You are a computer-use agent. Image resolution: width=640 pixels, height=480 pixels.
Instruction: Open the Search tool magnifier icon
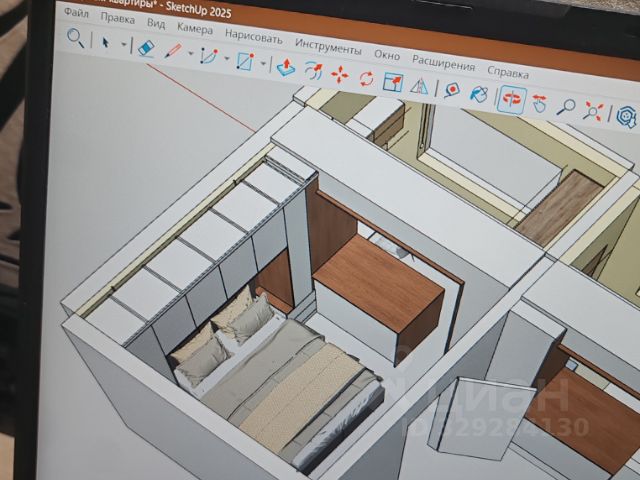coord(75,38)
